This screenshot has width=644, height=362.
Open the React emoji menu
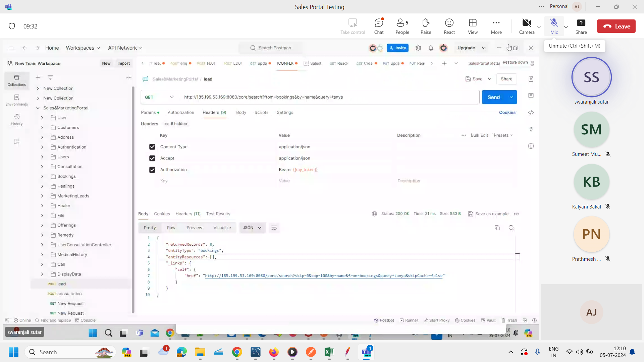pos(449,26)
